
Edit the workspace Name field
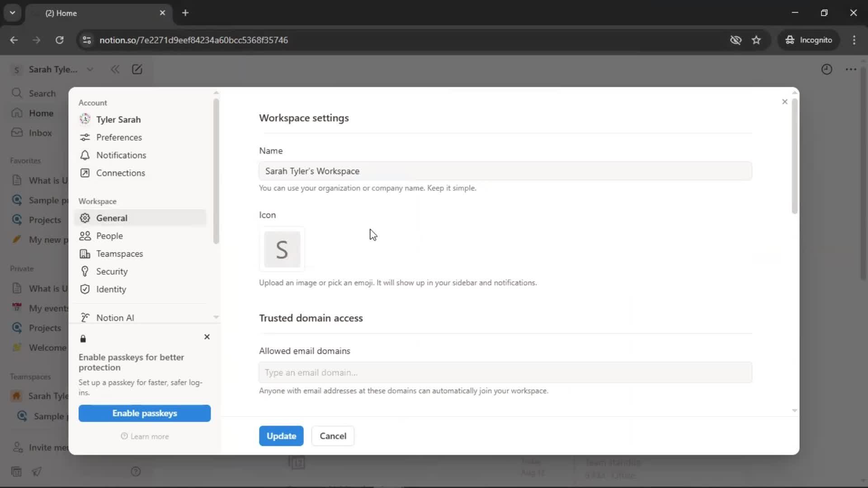pos(505,171)
